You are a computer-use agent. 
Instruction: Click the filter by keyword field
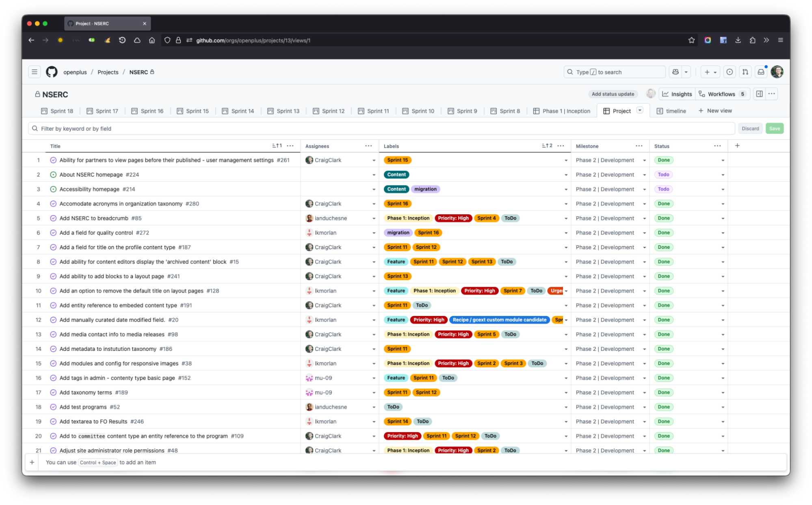162,128
